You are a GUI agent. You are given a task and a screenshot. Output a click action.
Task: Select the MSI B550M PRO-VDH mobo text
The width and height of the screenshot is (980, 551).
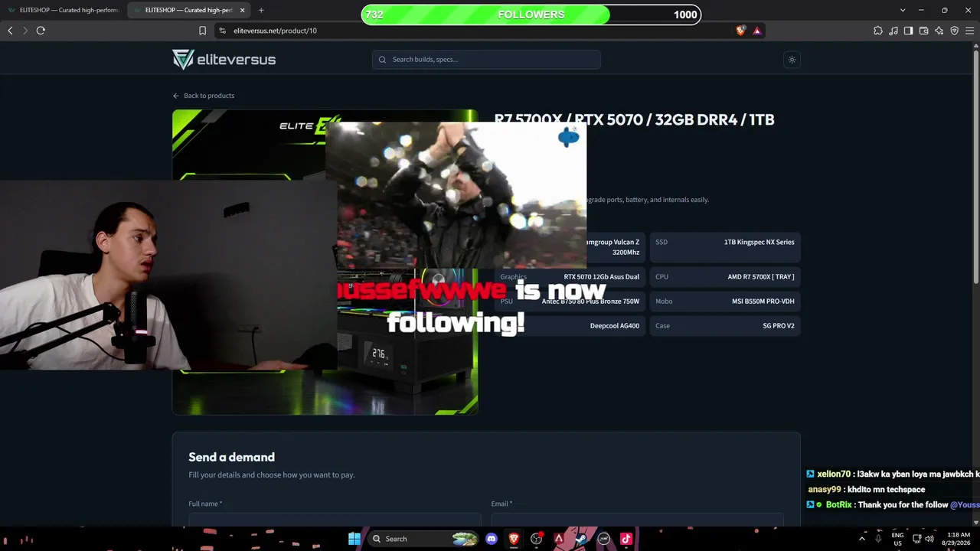point(763,302)
